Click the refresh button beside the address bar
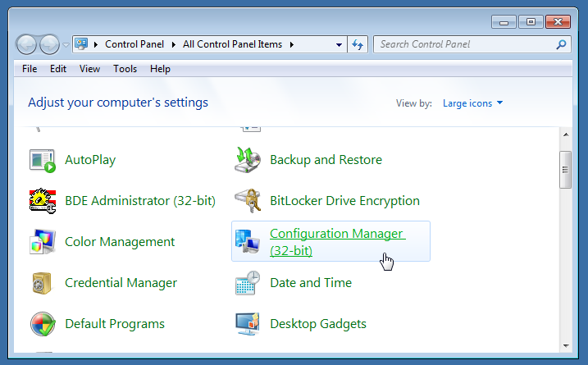 coord(358,44)
